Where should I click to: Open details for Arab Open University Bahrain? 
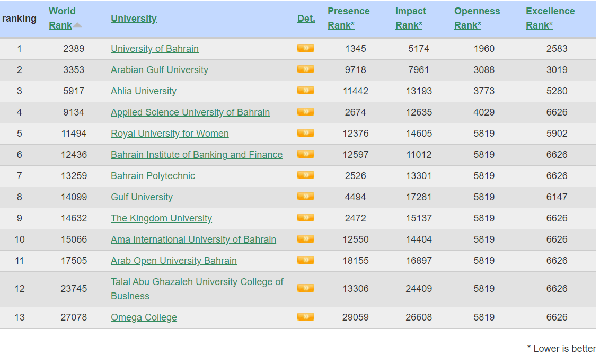point(306,260)
